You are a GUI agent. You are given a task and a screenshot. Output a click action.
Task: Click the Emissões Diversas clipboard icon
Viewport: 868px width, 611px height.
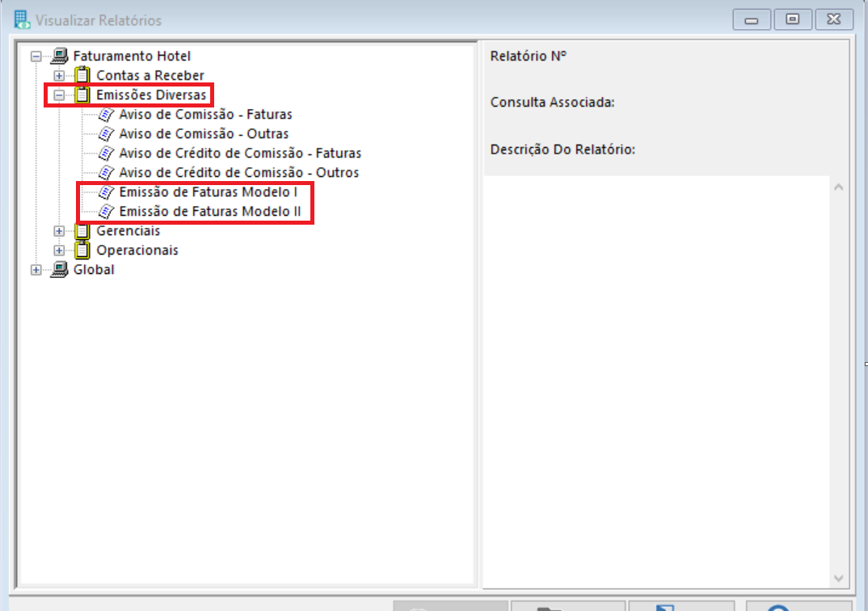pyautogui.click(x=82, y=95)
